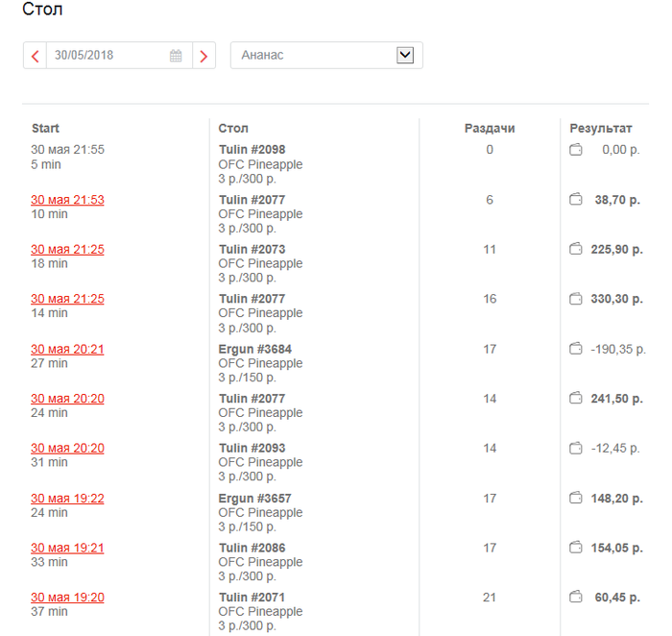
Task: Click wallet icon beside 38,70 р. result
Action: point(576,199)
